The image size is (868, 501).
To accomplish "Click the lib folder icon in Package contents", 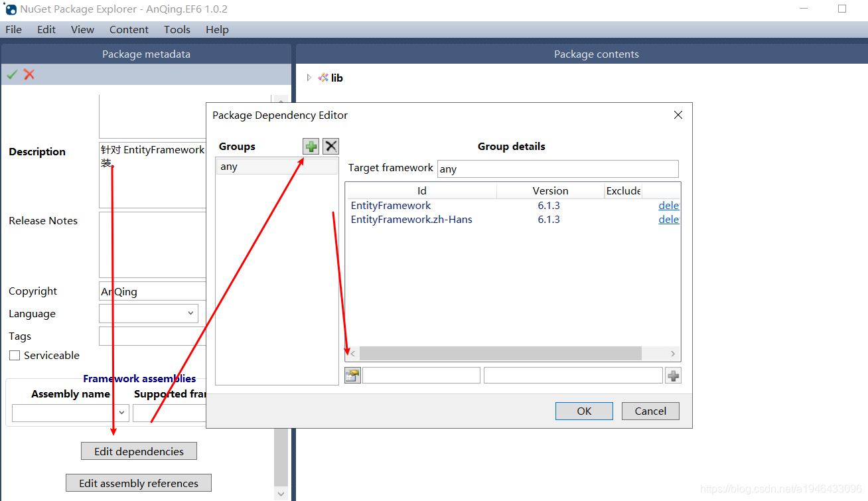I will (323, 78).
